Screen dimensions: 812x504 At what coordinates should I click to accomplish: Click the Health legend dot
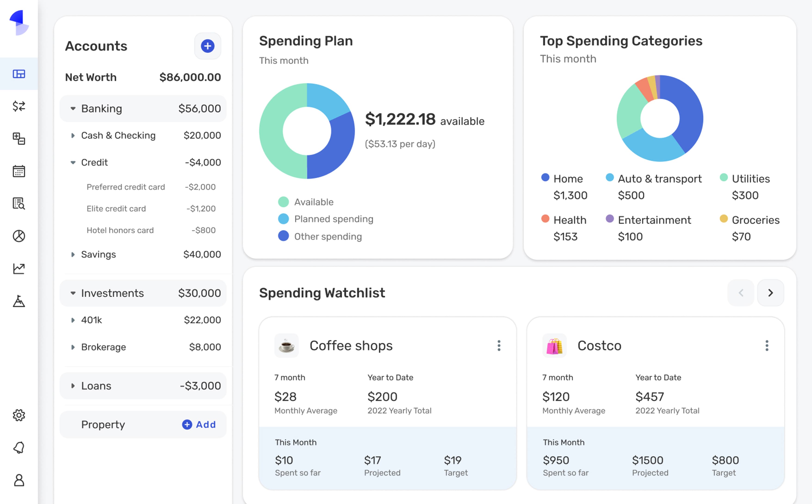click(545, 219)
